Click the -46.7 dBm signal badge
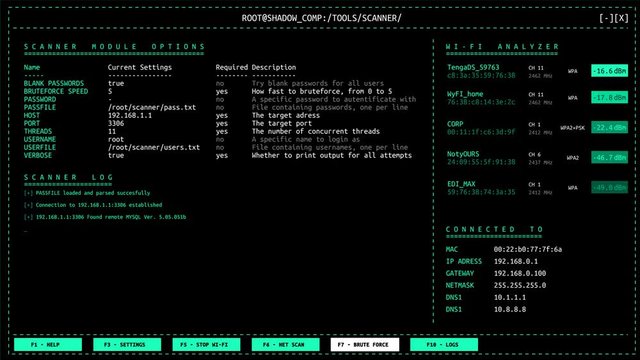 (x=609, y=158)
